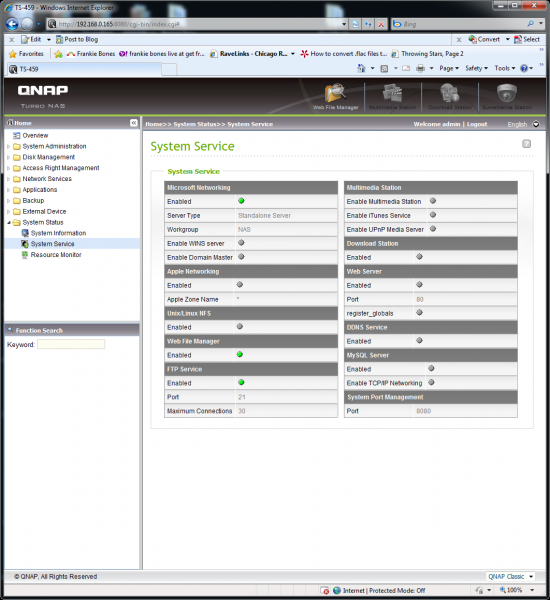Click the Enable UPnP Media Server indicator
This screenshot has height=600, width=550.
pyautogui.click(x=433, y=229)
